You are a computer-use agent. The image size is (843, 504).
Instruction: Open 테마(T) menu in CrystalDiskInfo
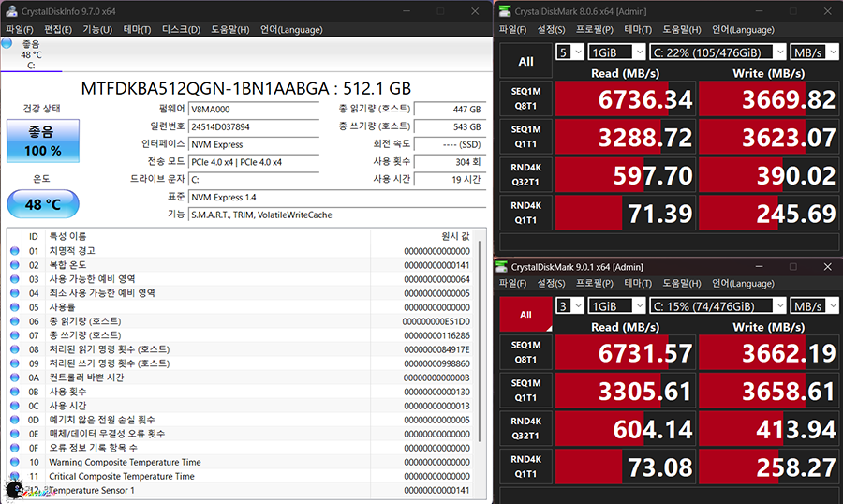[137, 30]
